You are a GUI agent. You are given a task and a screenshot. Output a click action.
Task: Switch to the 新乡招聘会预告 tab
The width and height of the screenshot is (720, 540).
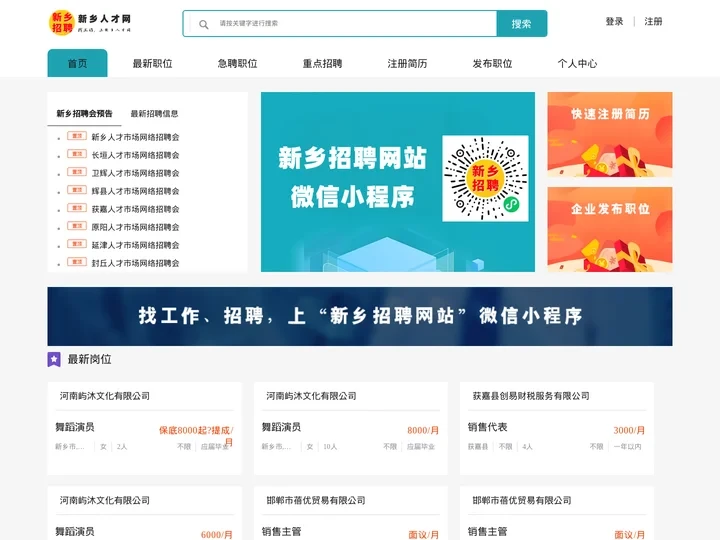(84, 113)
